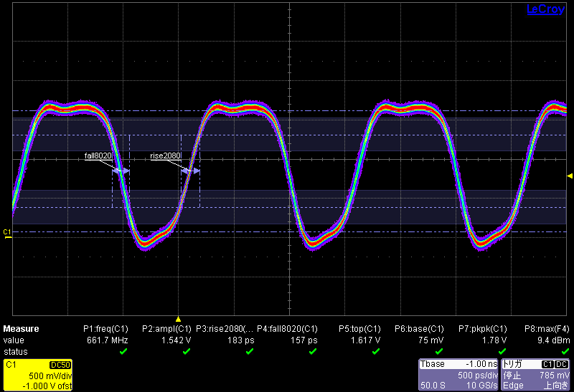Open the P3:rise2080 measurement parameter
Image resolution: width=574 pixels, height=392 pixels.
pyautogui.click(x=225, y=329)
